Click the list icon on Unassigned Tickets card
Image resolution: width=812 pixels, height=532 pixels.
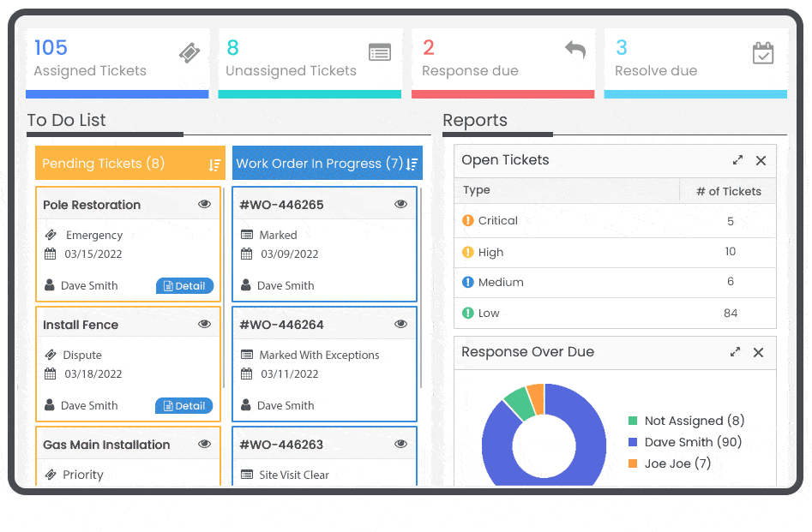point(380,52)
